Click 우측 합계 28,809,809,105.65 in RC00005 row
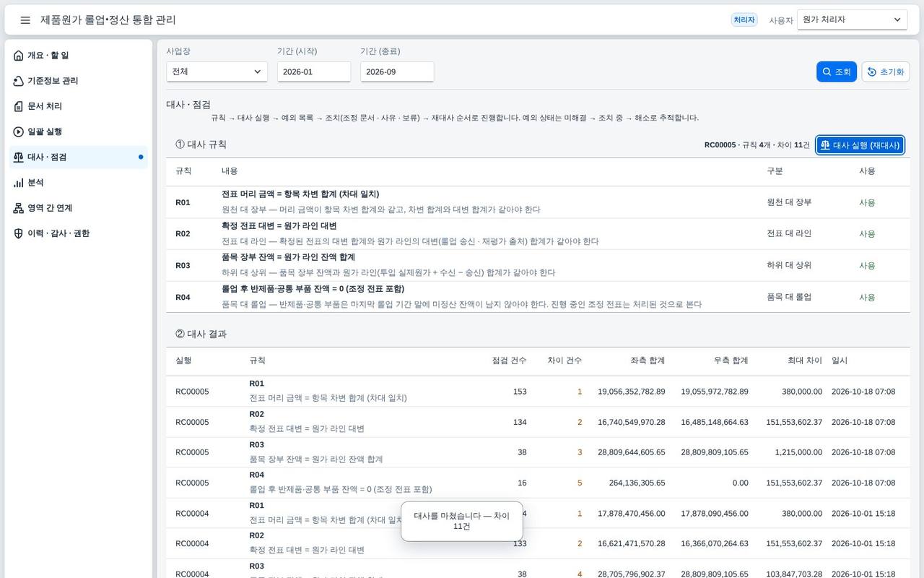The image size is (924, 578). 715,452
